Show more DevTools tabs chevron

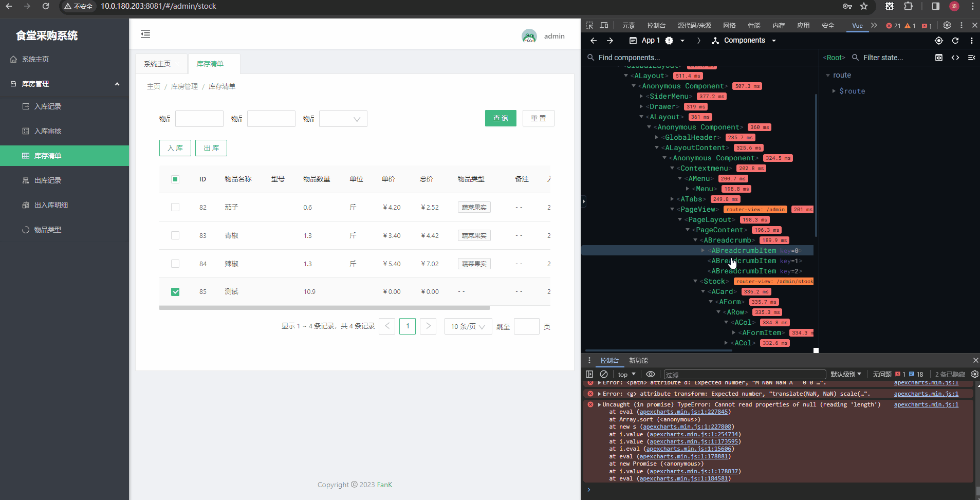tap(874, 25)
